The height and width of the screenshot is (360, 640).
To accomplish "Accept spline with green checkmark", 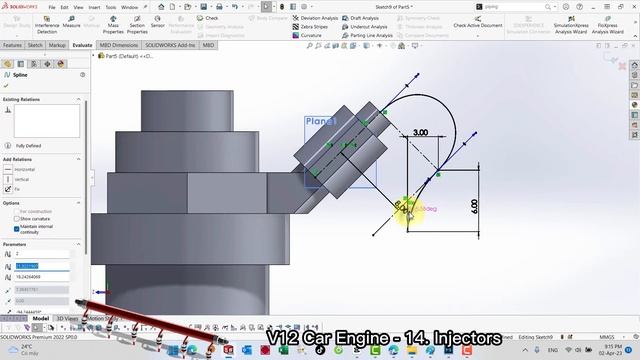I will [6, 85].
